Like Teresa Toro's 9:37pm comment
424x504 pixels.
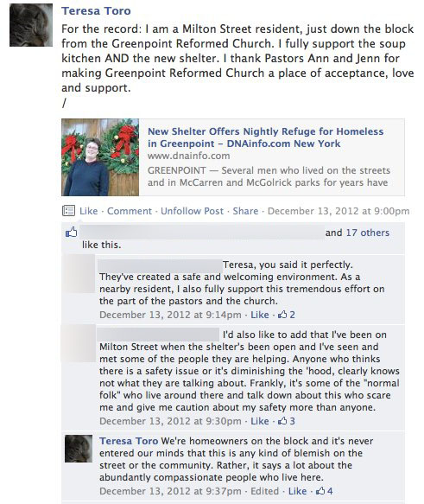297,491
